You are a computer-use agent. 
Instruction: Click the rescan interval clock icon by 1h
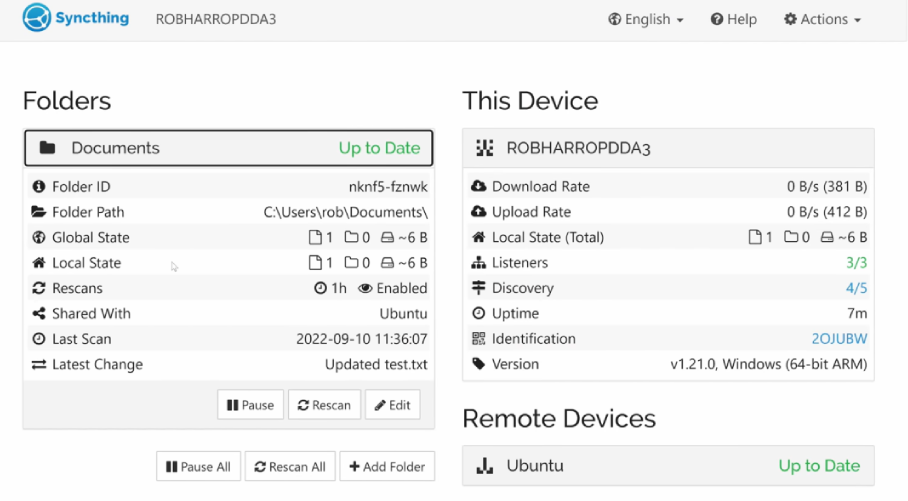click(320, 288)
